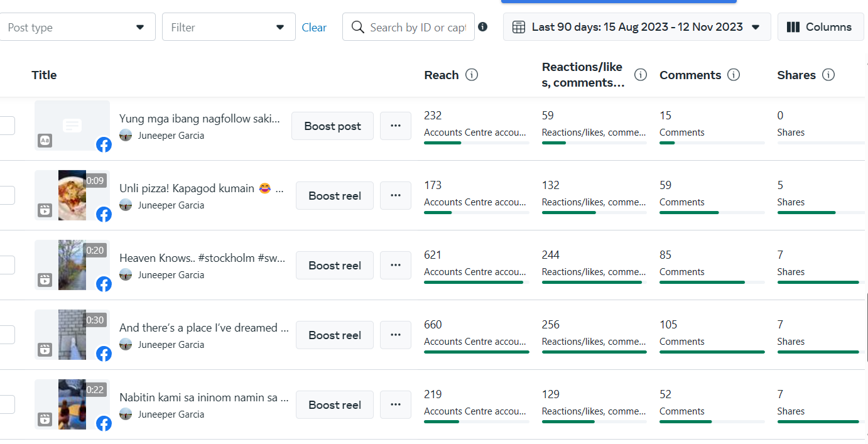Open the Last 90 days date range picker
Screen dimensions: 868x444
coord(637,27)
